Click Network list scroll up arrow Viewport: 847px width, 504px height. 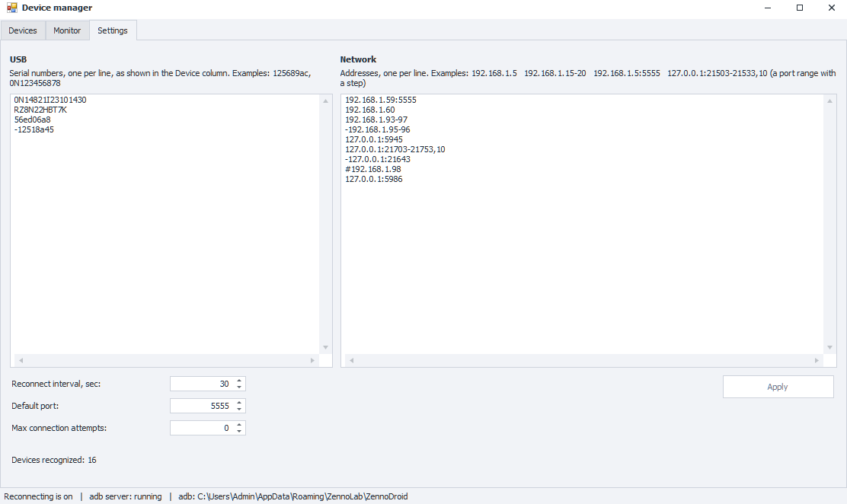(829, 101)
